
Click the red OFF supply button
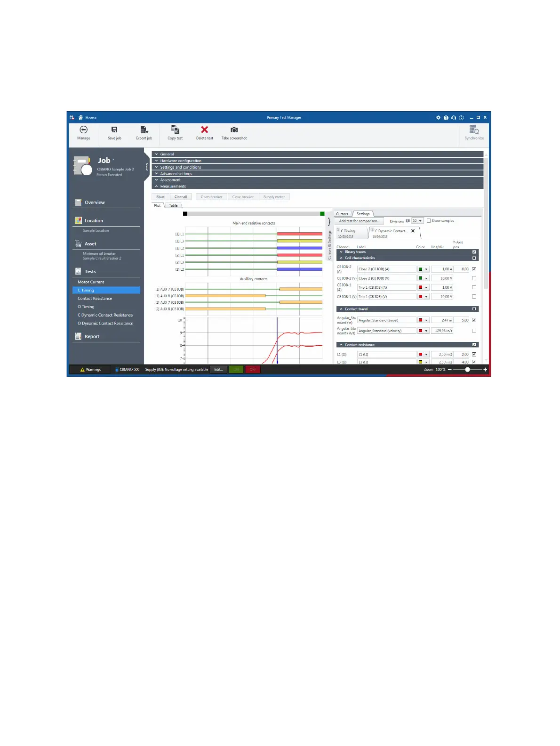253,370
